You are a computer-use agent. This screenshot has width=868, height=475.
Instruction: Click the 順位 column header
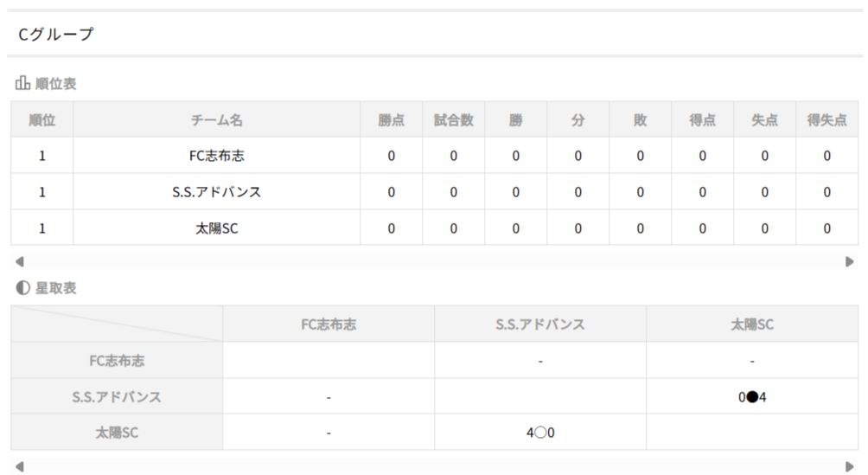[41, 120]
